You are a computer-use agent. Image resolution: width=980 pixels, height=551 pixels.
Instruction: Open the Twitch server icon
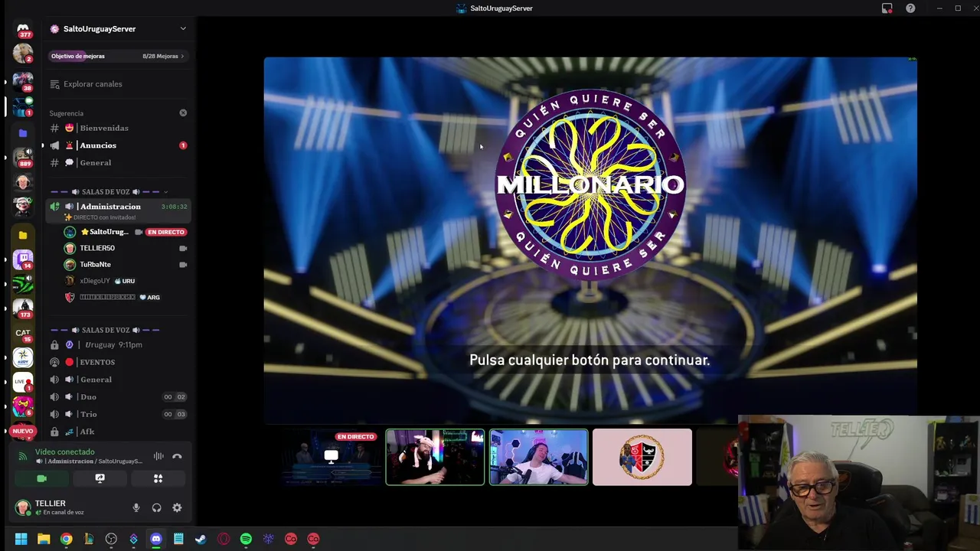coord(23,259)
